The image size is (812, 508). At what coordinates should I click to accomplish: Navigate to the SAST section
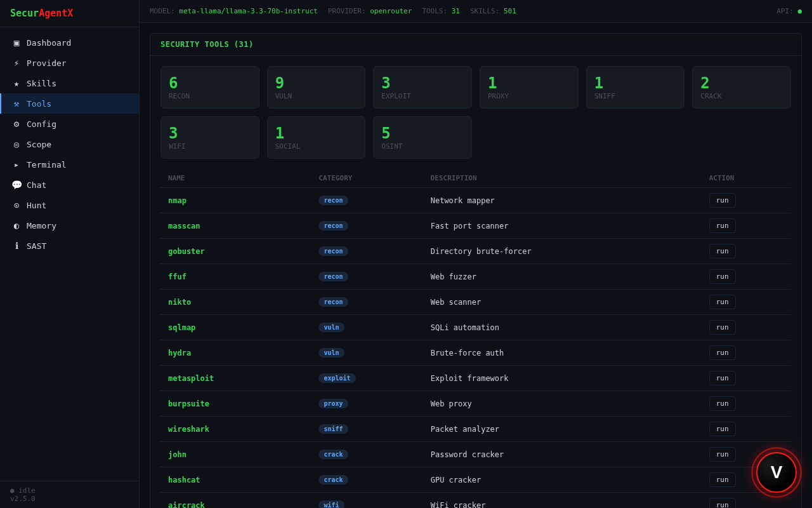(x=70, y=246)
